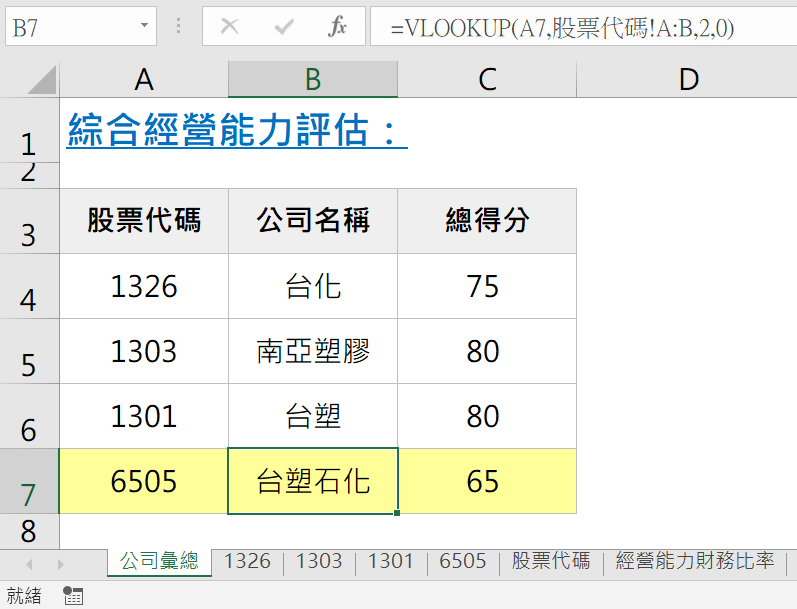Select cell containing 6505
The height and width of the screenshot is (609, 797).
click(x=144, y=481)
